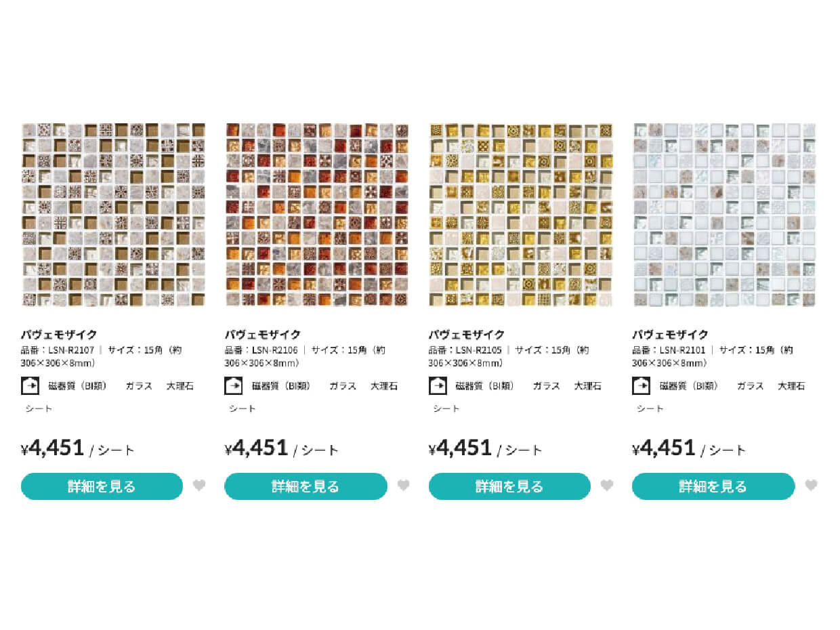Click パヴェモザイク title above LSN-R2101

pos(671,334)
